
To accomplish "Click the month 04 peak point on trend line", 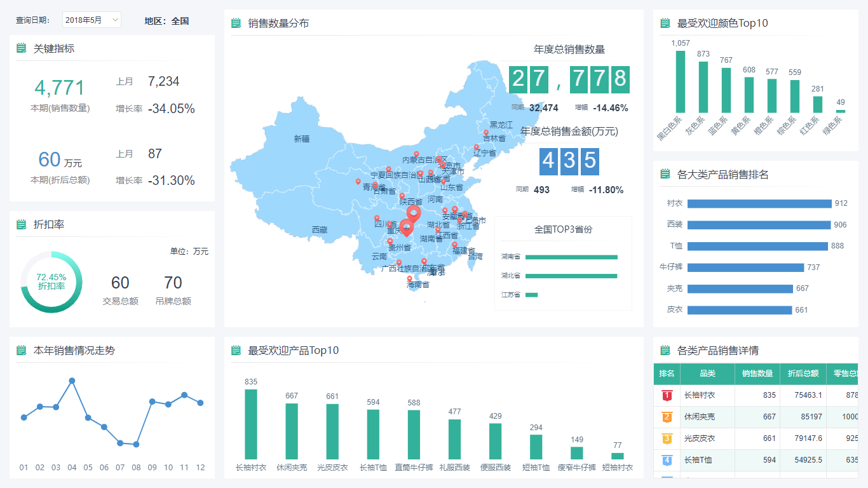I will [72, 381].
